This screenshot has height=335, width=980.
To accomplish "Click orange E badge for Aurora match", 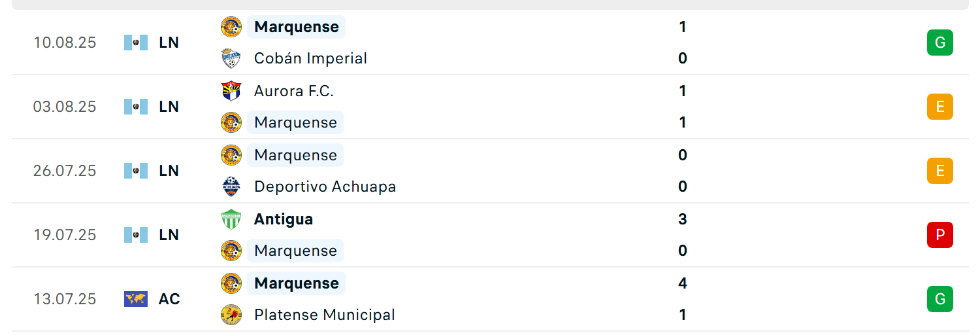I will click(939, 107).
